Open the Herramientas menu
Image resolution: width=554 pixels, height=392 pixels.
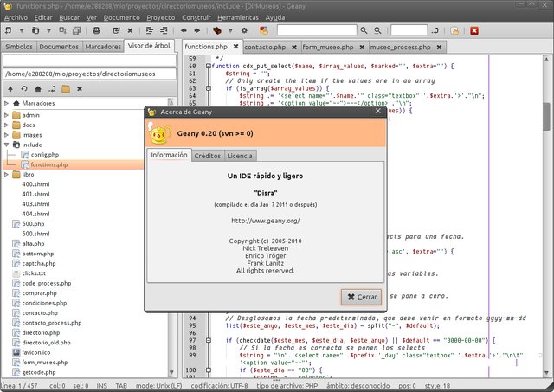pos(238,17)
